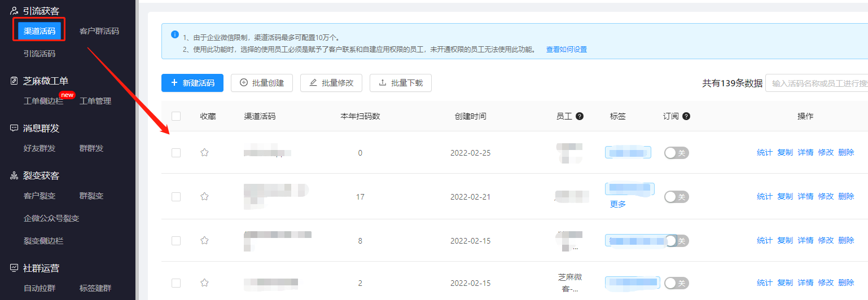Click 修改 for the 2-scan row

click(x=826, y=283)
